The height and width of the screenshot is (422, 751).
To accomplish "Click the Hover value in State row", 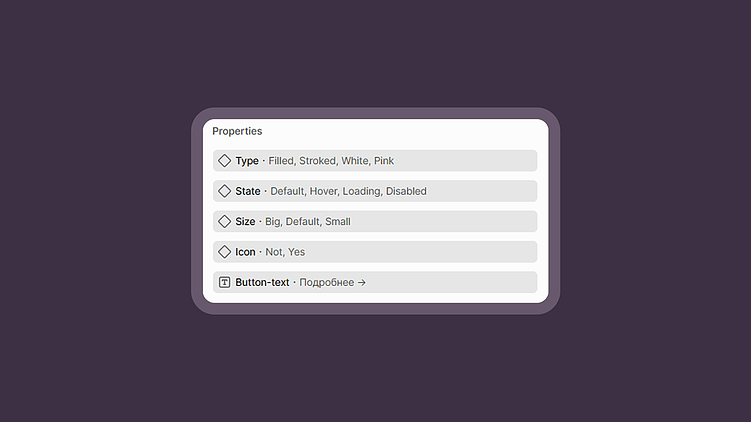I will pos(324,191).
